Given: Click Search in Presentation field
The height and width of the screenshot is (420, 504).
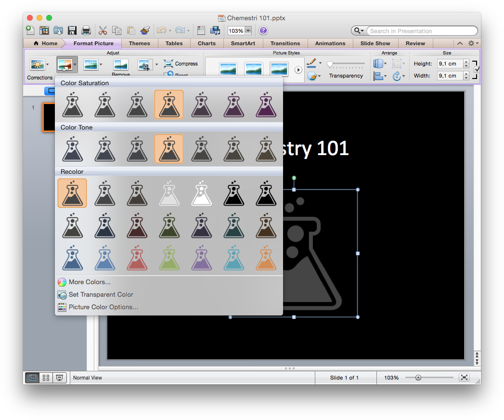Looking at the screenshot, I should (x=421, y=31).
